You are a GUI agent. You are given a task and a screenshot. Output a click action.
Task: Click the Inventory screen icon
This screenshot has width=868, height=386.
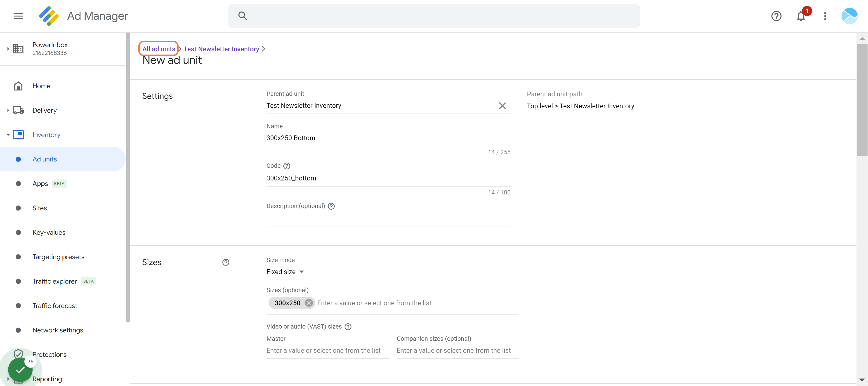tap(18, 135)
